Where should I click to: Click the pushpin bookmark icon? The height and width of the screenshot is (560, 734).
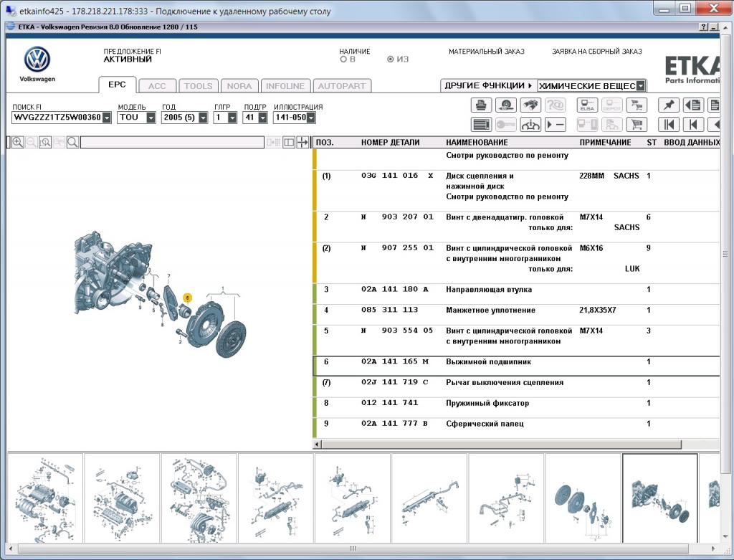pos(669,105)
